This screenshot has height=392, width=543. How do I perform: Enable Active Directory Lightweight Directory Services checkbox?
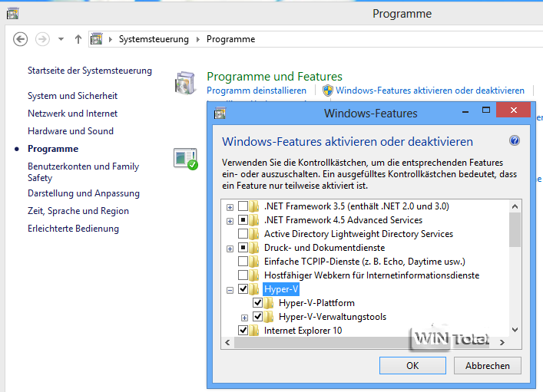243,234
